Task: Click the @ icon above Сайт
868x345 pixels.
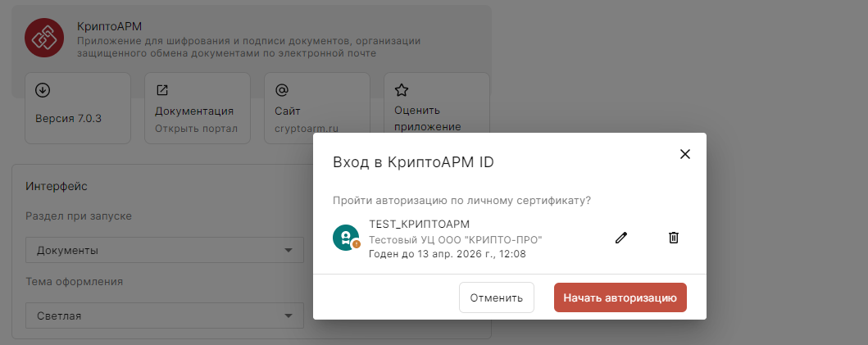Action: pos(282,89)
